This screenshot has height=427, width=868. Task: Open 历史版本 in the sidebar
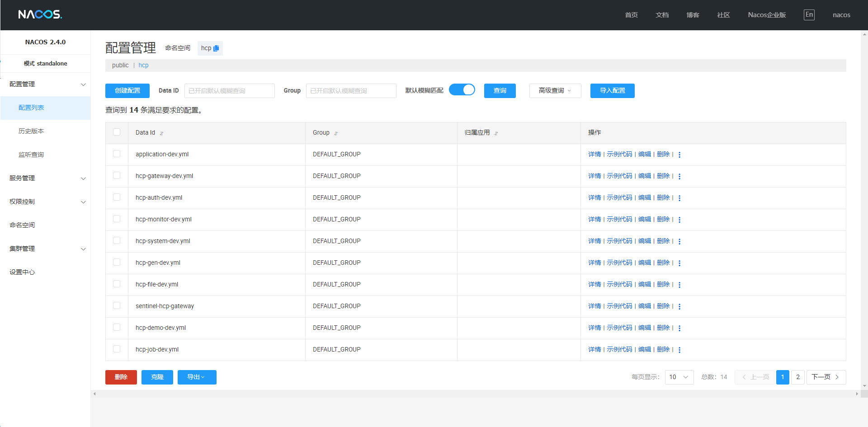pos(45,131)
